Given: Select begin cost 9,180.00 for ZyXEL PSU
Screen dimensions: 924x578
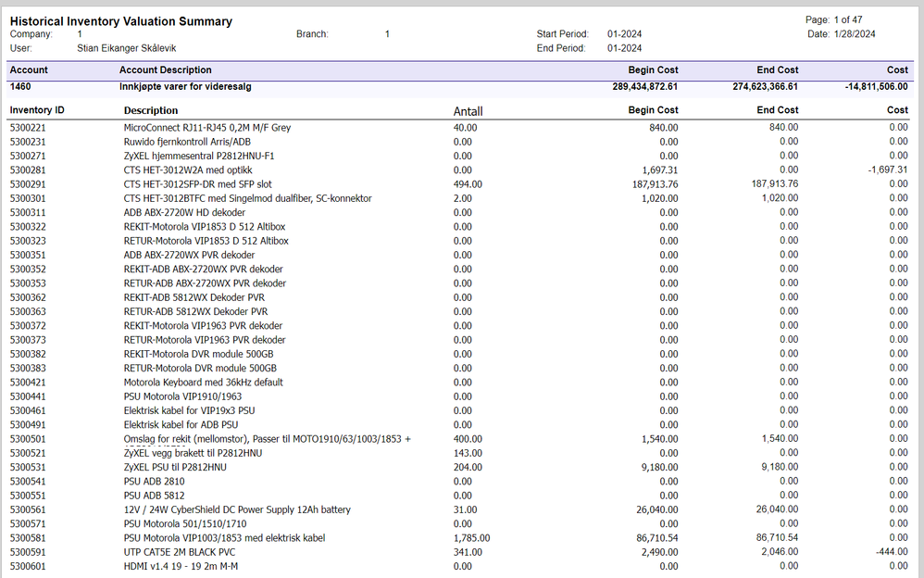Looking at the screenshot, I should (659, 467).
